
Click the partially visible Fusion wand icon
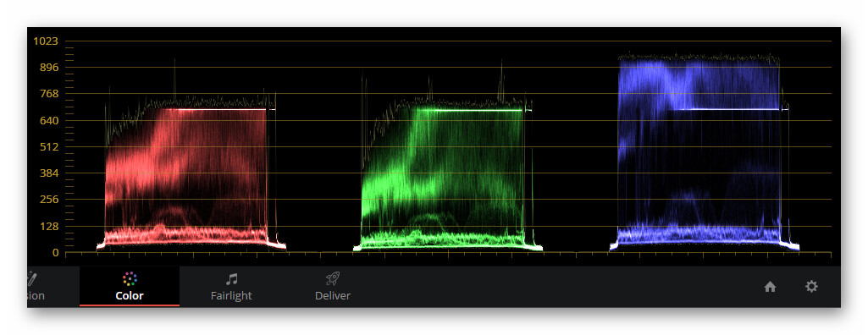point(31,278)
